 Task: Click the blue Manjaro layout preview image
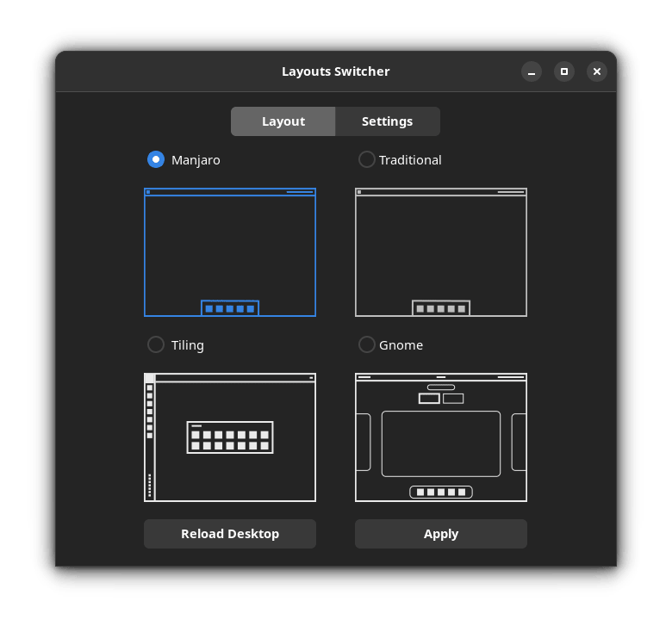tap(230, 251)
